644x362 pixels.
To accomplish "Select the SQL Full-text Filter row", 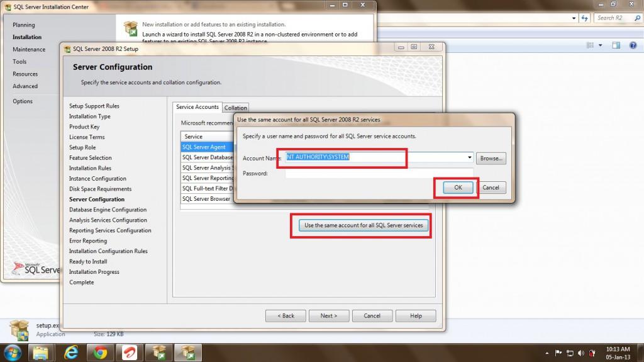I will click(208, 188).
